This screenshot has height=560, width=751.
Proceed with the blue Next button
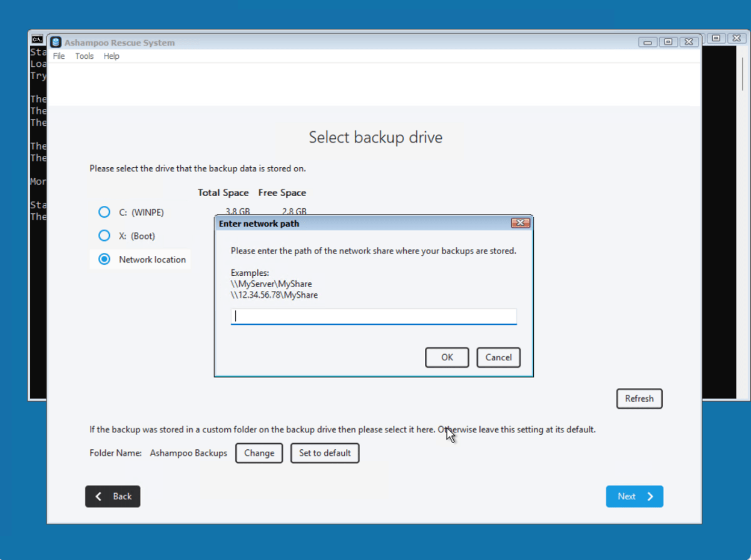(x=634, y=496)
